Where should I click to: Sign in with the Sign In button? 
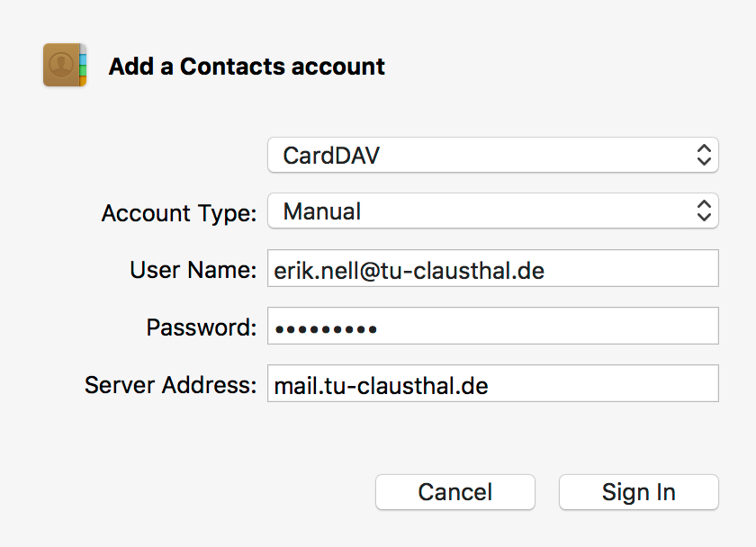pyautogui.click(x=639, y=492)
